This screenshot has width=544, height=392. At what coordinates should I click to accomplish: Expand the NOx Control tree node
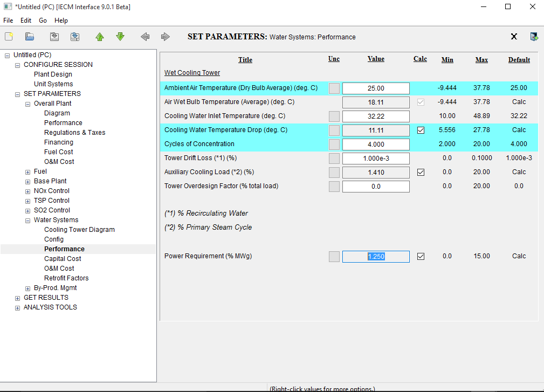(28, 191)
